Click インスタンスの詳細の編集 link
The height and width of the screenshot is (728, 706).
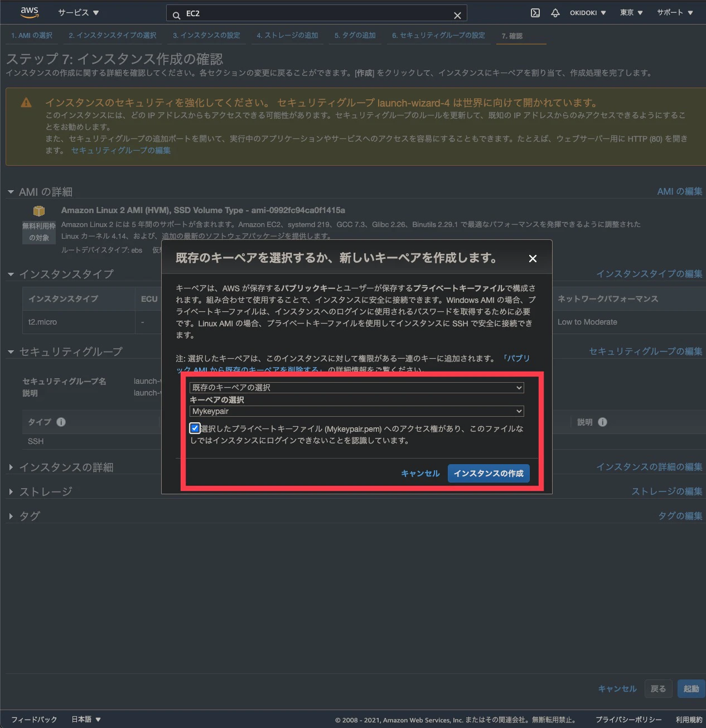649,466
